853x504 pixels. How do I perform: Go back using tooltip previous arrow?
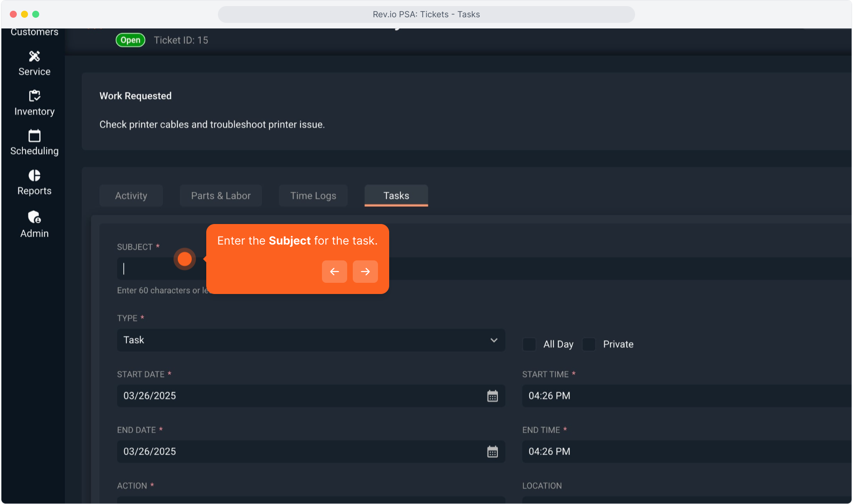pyautogui.click(x=334, y=272)
